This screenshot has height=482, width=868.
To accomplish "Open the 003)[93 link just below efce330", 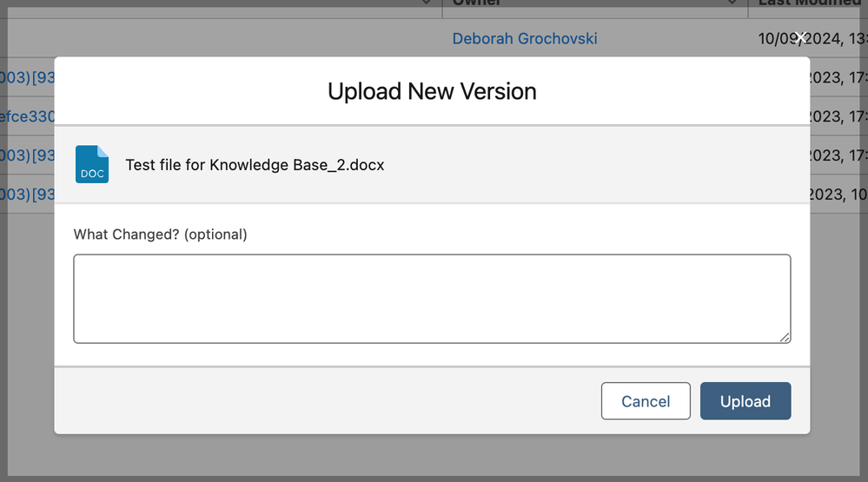I will tap(27, 155).
